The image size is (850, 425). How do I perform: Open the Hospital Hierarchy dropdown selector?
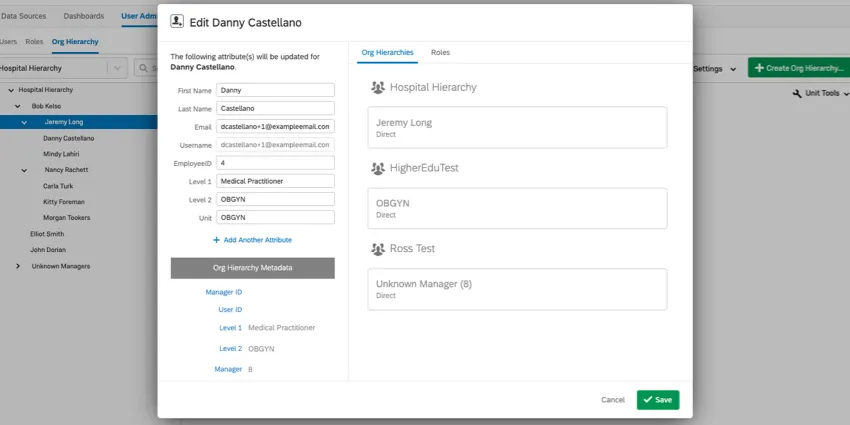pos(117,68)
